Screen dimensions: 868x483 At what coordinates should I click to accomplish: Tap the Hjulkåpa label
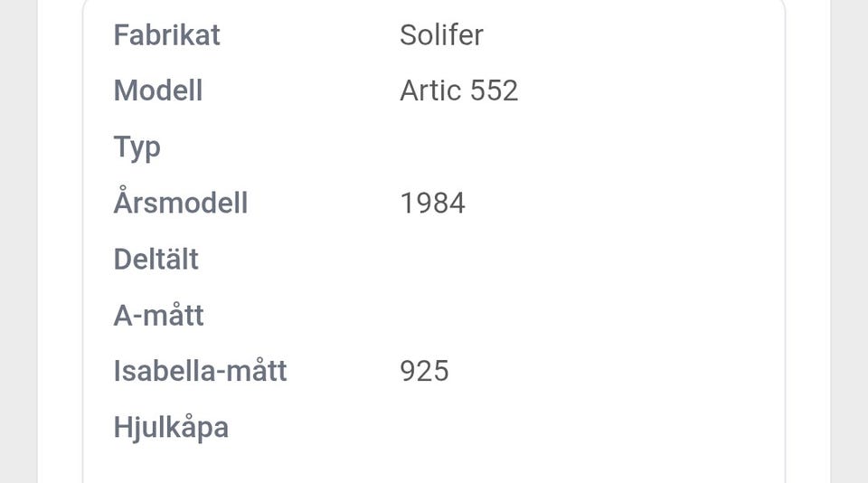pyautogui.click(x=171, y=428)
